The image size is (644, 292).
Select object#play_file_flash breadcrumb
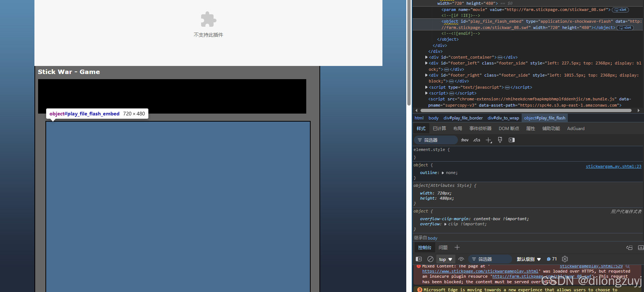(x=545, y=118)
